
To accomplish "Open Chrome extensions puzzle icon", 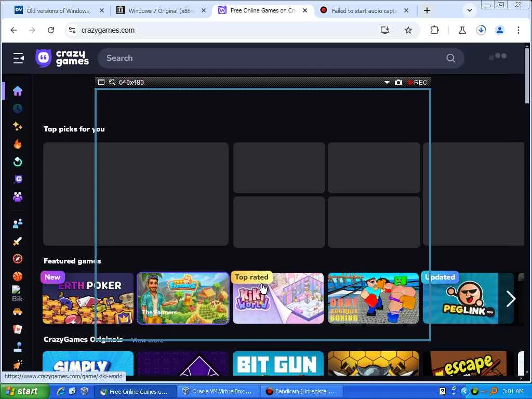I will (x=435, y=30).
